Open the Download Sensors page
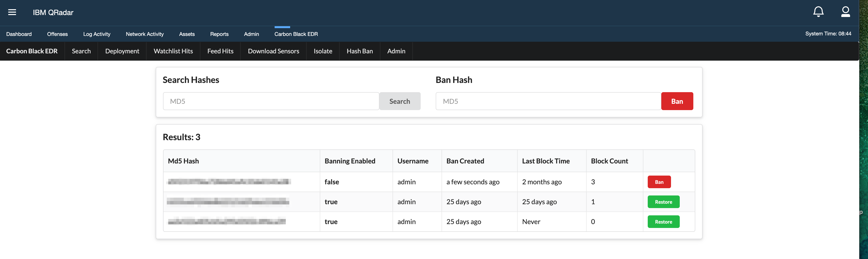The width and height of the screenshot is (868, 259). pyautogui.click(x=273, y=51)
